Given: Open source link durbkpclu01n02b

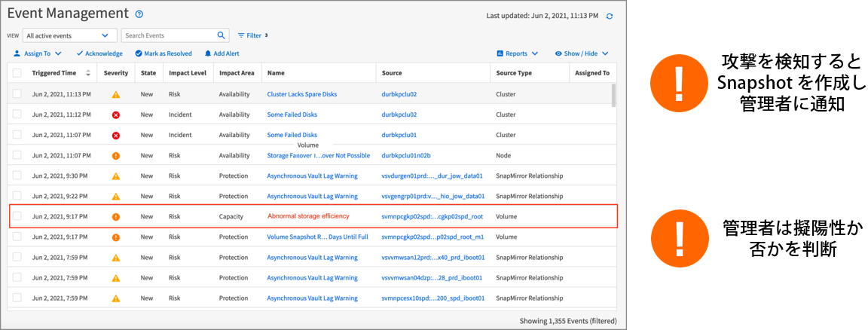Looking at the screenshot, I should (x=406, y=156).
